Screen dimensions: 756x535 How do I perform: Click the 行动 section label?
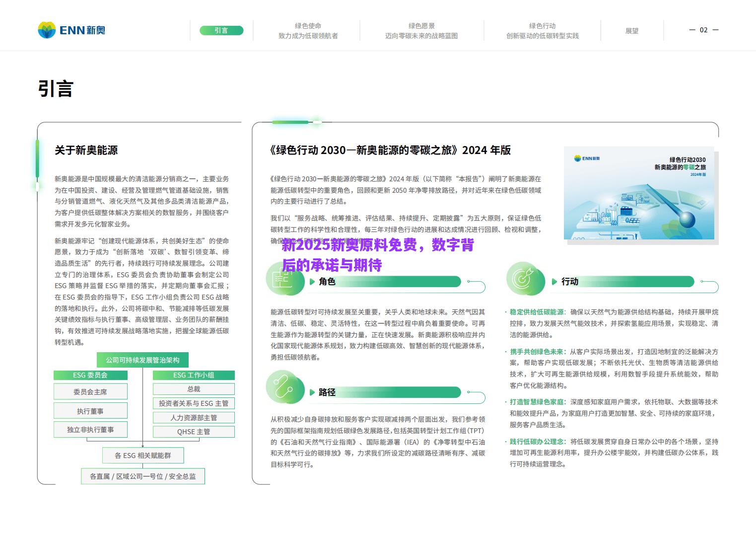[x=570, y=282]
